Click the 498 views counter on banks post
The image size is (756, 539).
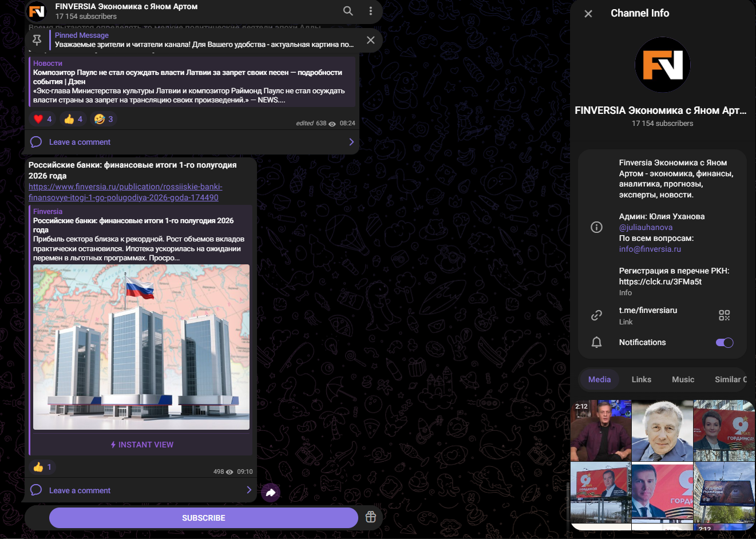coord(223,472)
